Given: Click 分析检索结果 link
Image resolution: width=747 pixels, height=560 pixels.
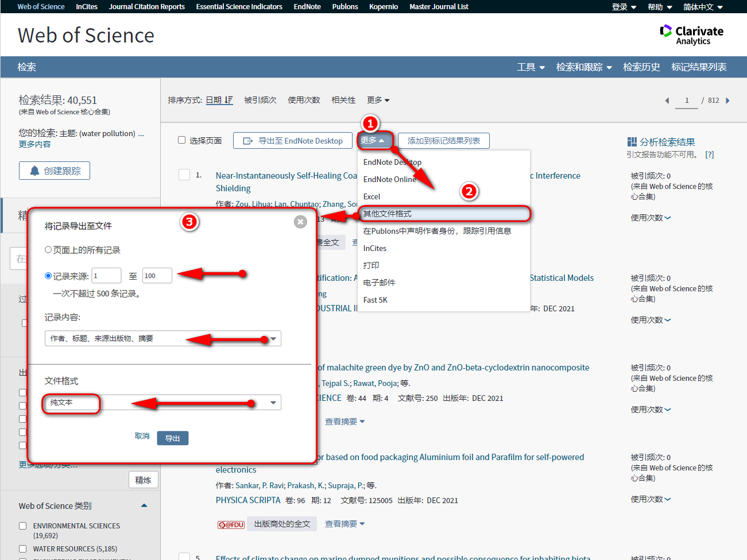Looking at the screenshot, I should click(x=667, y=142).
